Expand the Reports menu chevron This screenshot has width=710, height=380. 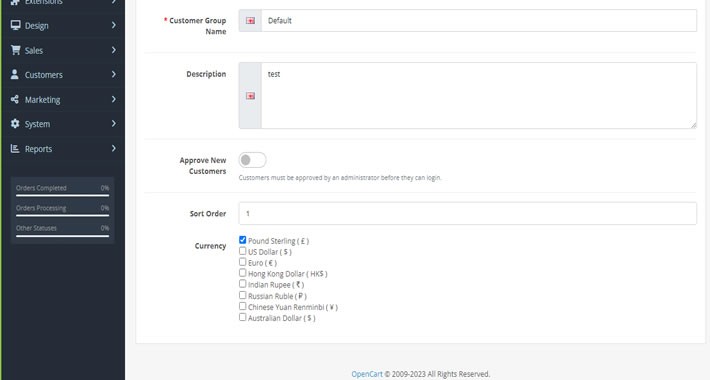click(x=114, y=149)
